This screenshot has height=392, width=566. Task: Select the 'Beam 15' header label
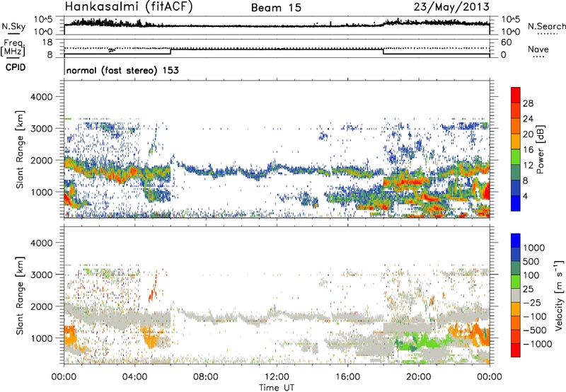coord(276,8)
